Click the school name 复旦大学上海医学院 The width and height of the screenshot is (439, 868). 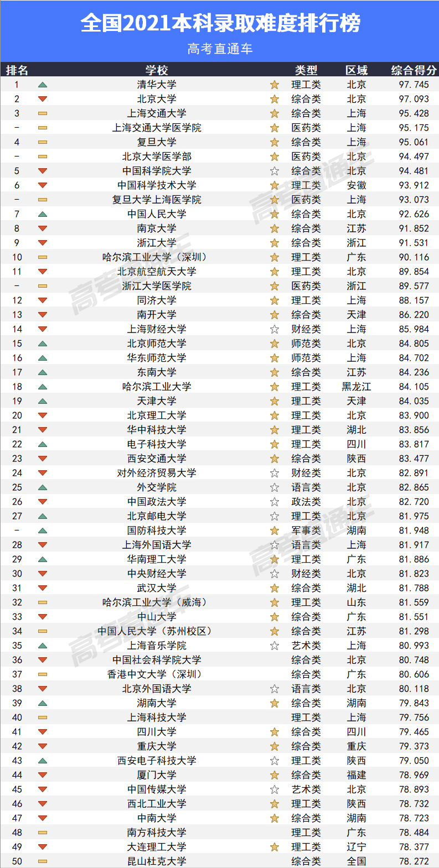point(157,200)
